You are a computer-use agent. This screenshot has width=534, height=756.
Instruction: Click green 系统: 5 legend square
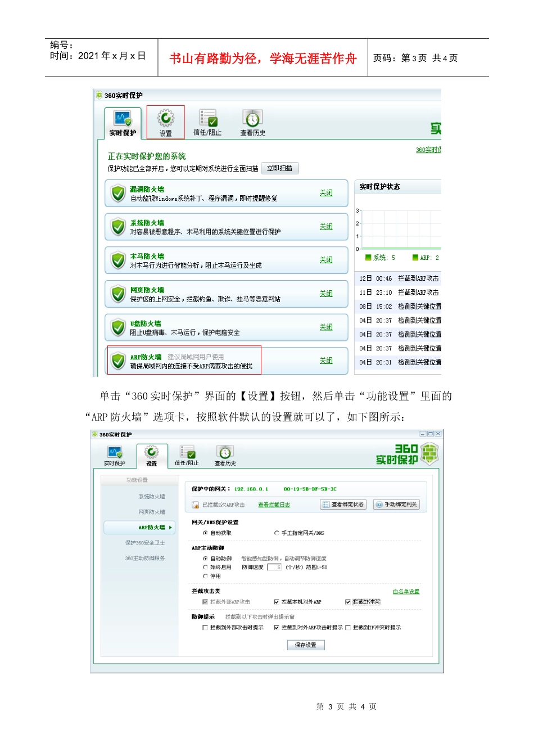(x=368, y=258)
